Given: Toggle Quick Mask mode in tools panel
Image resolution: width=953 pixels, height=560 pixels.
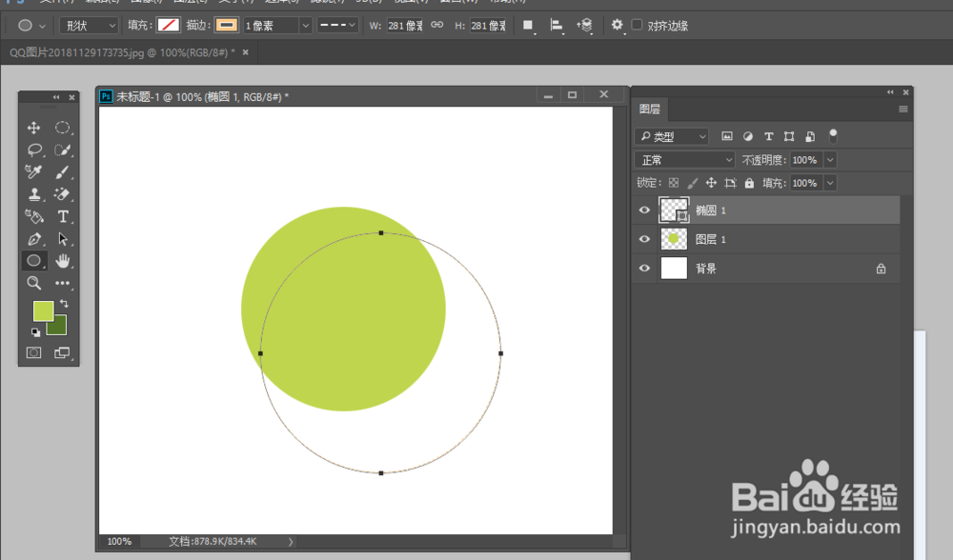Looking at the screenshot, I should coord(33,353).
